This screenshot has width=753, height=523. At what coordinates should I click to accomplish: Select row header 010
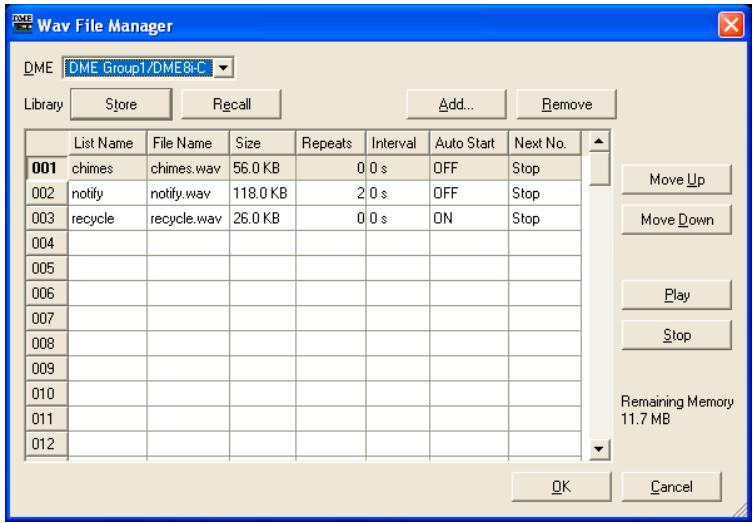point(47,394)
